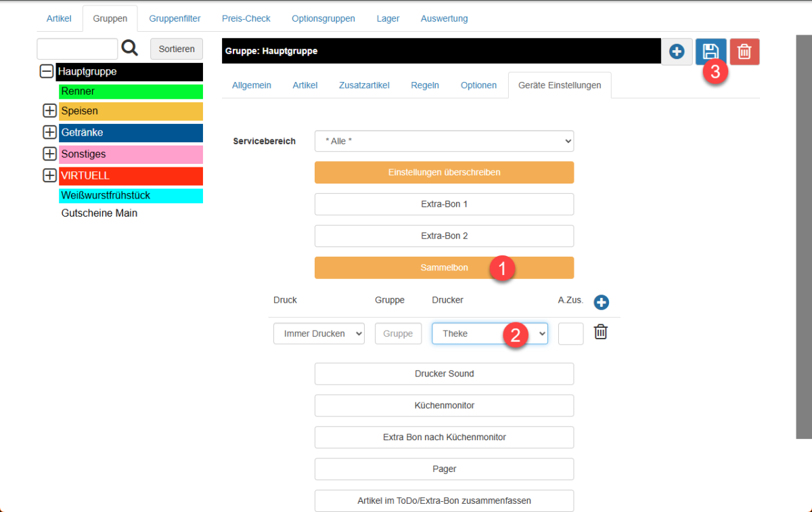The image size is (812, 512).
Task: Toggle Einstellungen überschreiben option
Action: (444, 172)
